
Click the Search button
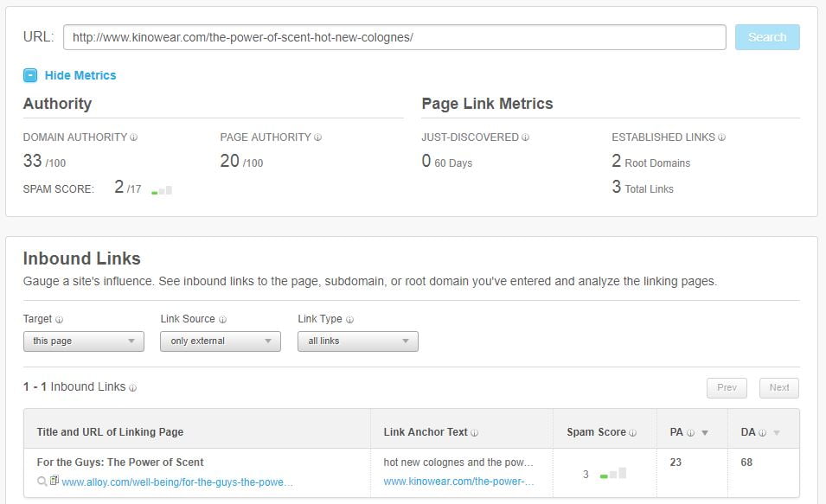(767, 37)
